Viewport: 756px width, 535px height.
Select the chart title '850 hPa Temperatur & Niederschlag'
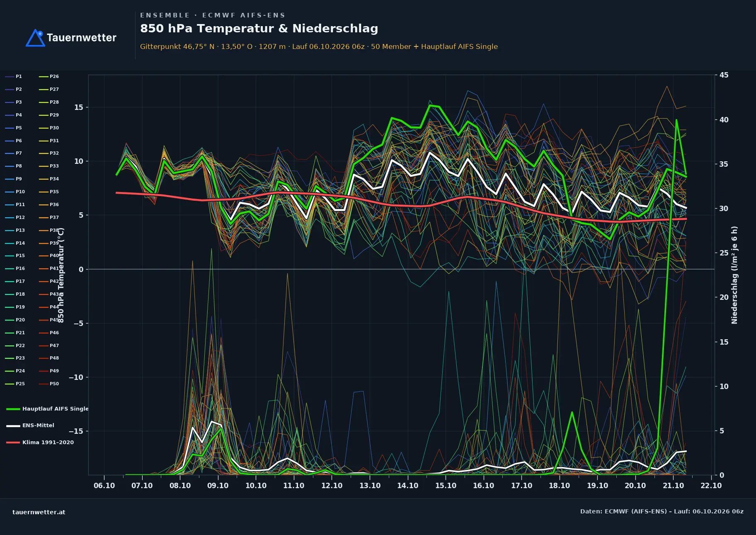[x=259, y=29]
